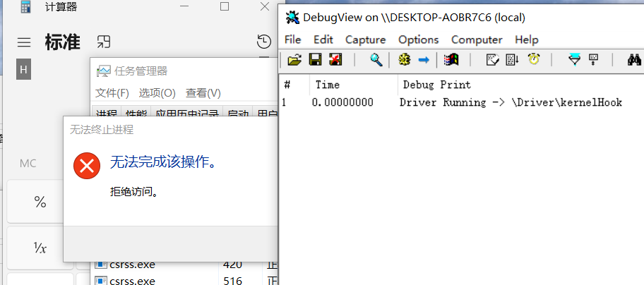
Task: Open the Filter/Highlight funnel icon
Action: [x=574, y=60]
